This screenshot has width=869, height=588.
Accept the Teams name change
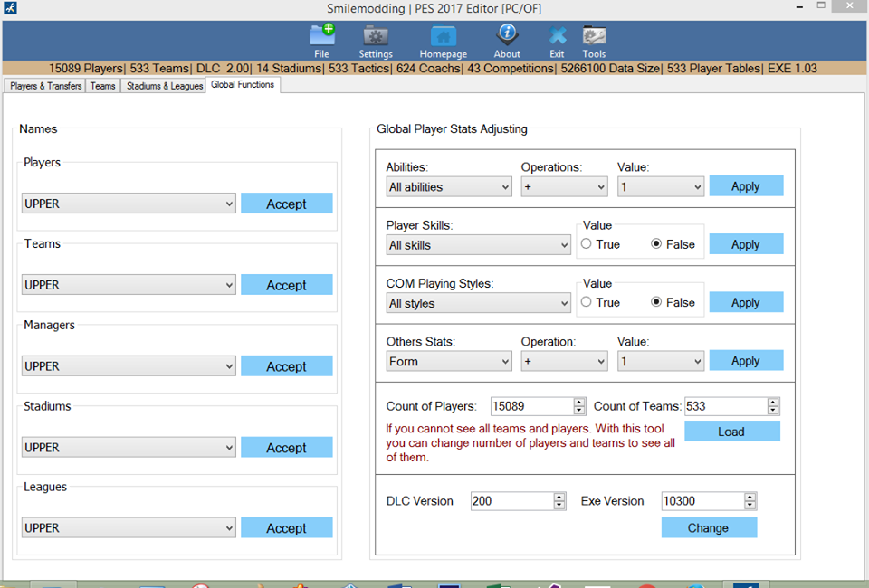click(287, 285)
